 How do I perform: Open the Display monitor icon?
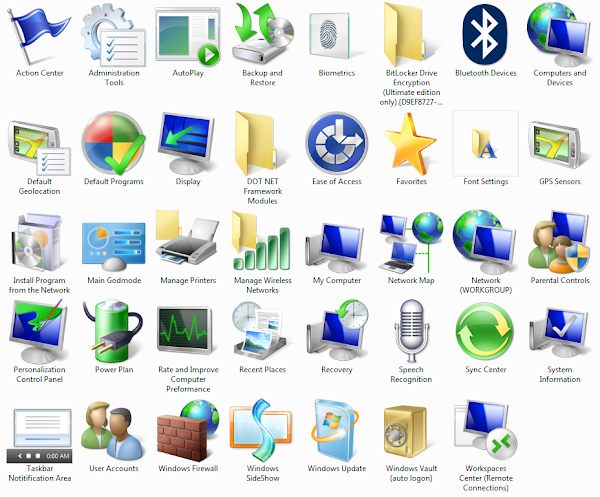click(x=187, y=144)
